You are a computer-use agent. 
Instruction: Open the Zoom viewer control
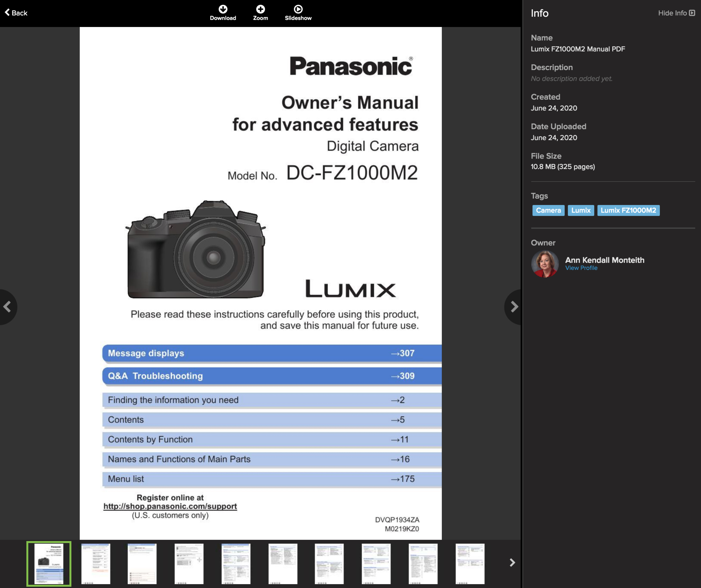tap(260, 13)
